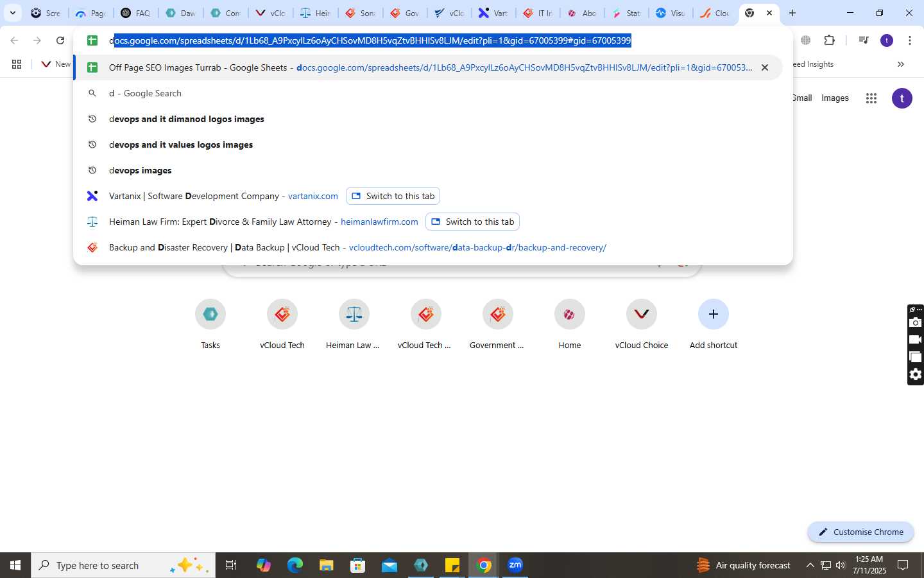Click Switch to this tab for Vartanix
The width and height of the screenshot is (924, 578).
393,196
